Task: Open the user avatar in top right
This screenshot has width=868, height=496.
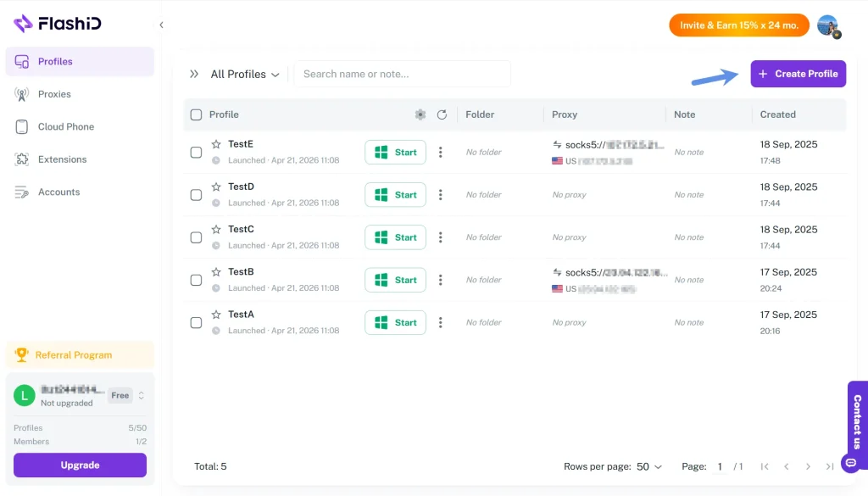Action: click(827, 25)
